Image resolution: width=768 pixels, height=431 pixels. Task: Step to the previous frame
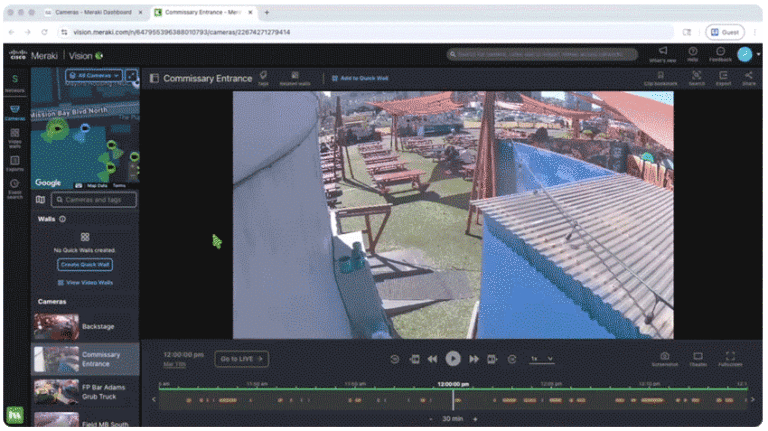pyautogui.click(x=414, y=359)
